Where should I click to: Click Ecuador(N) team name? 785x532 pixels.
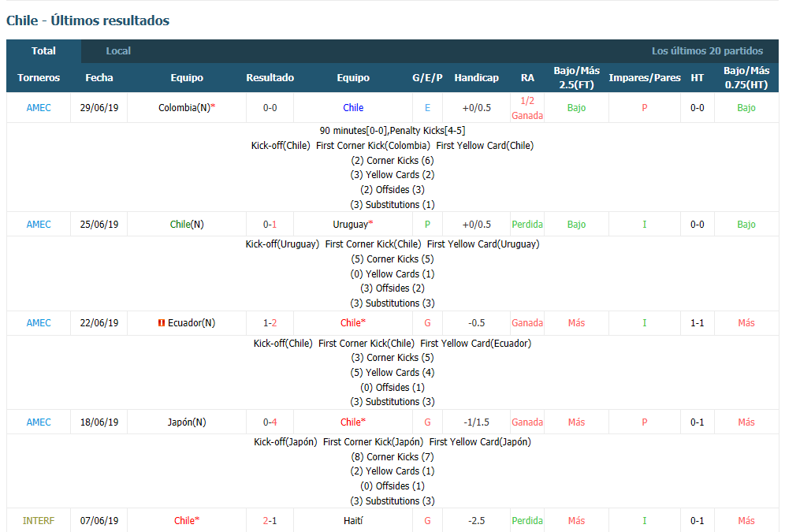[x=192, y=323]
